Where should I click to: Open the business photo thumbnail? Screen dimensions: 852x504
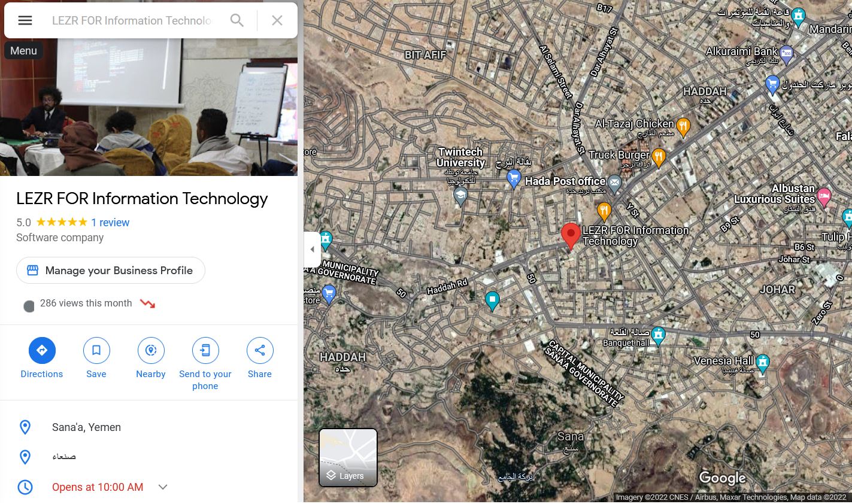tap(148, 108)
